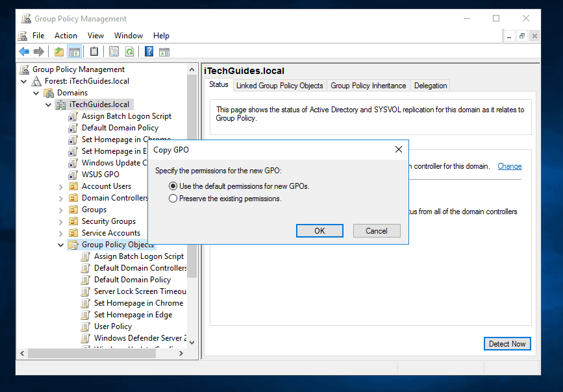Expand the Security Groups OU
Screen dimensions: 563x392
coord(60,222)
